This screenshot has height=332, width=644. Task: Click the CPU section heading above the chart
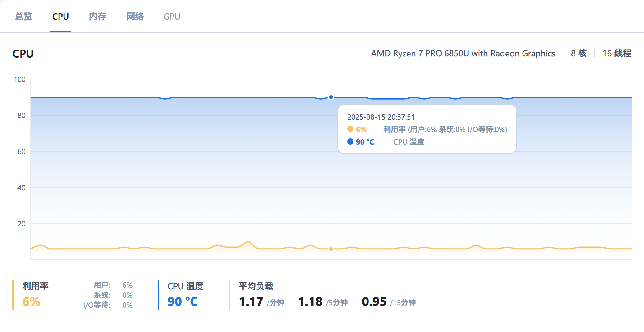coord(23,54)
